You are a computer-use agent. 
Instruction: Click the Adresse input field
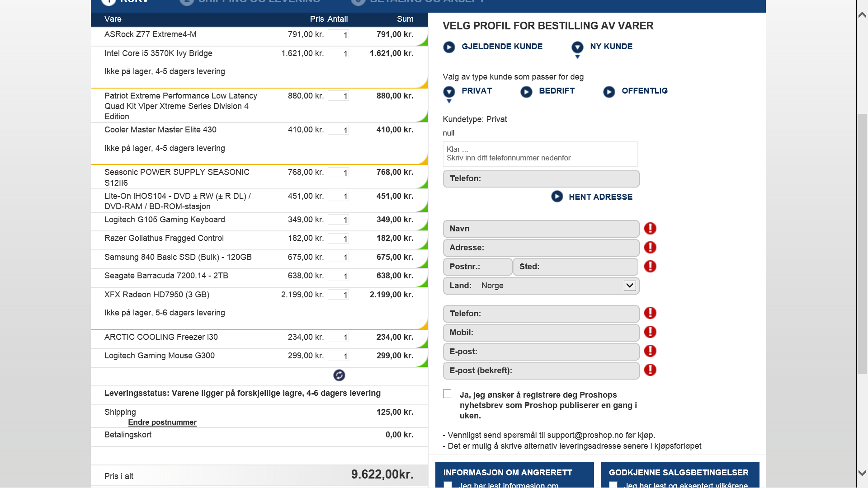pos(541,248)
